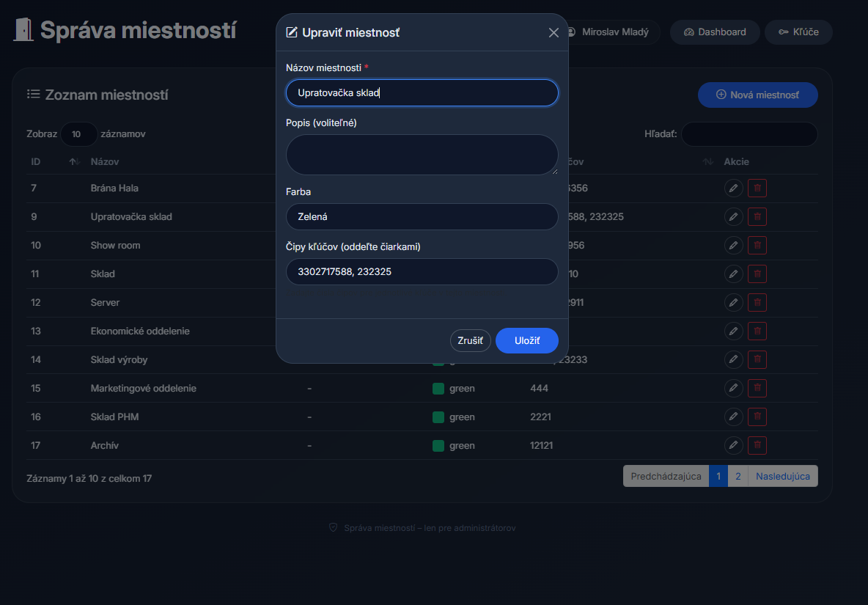Go to page 2 in pagination
868x605 pixels.
(738, 477)
